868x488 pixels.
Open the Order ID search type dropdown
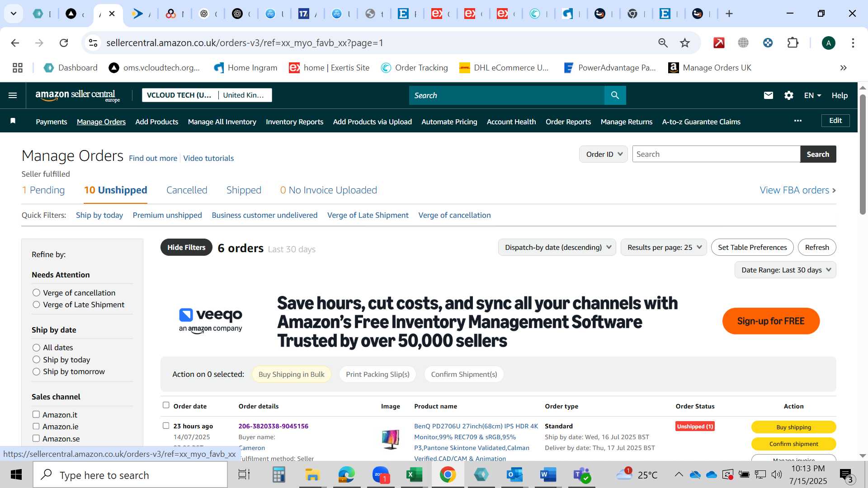[x=603, y=154]
